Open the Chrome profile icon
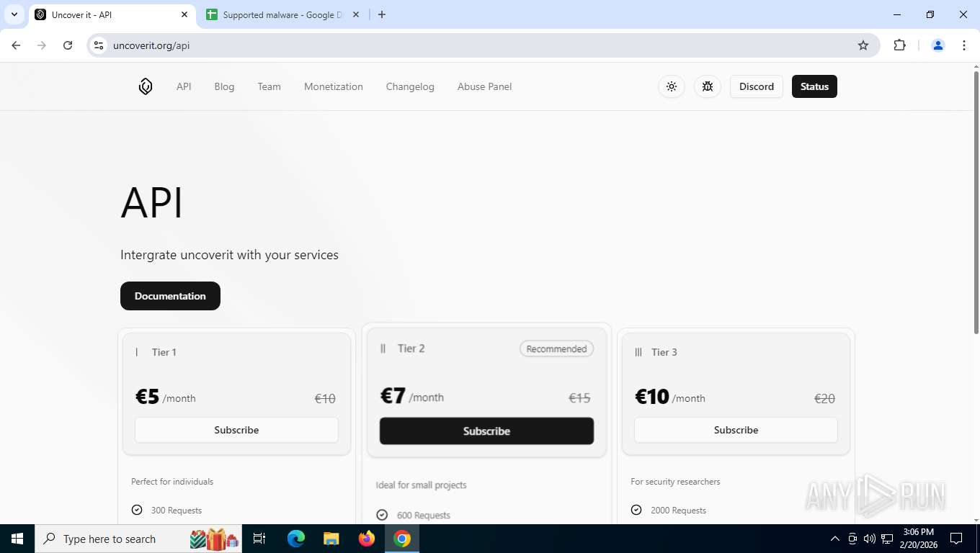Screen dimensions: 980x553 pos(938,45)
